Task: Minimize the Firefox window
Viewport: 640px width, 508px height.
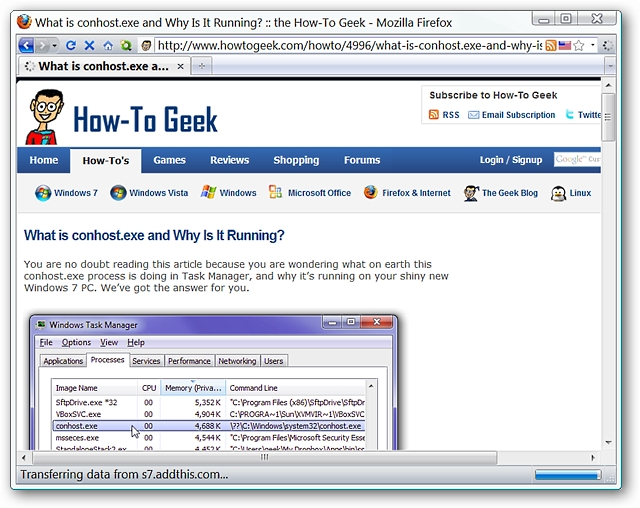Action: tap(543, 19)
